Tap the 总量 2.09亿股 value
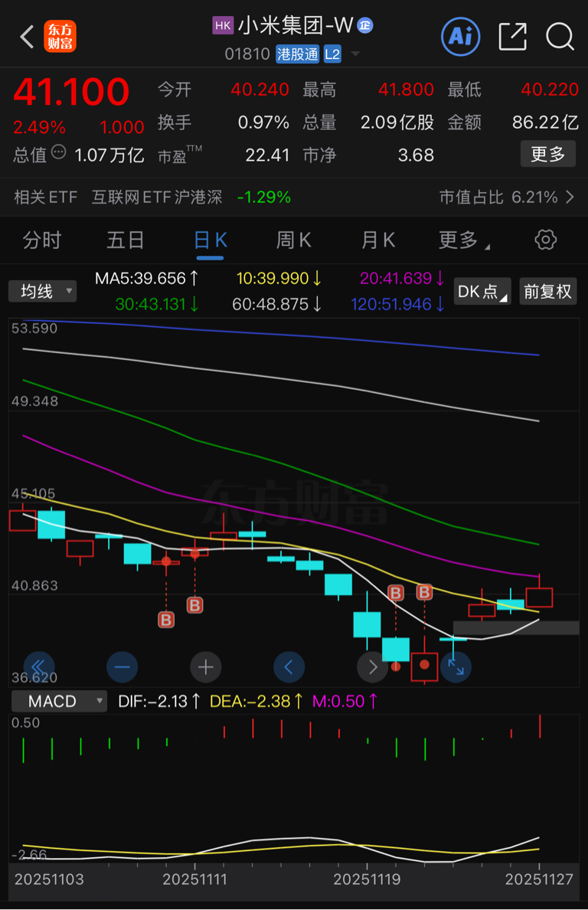The width and height of the screenshot is (588, 910). click(x=397, y=123)
